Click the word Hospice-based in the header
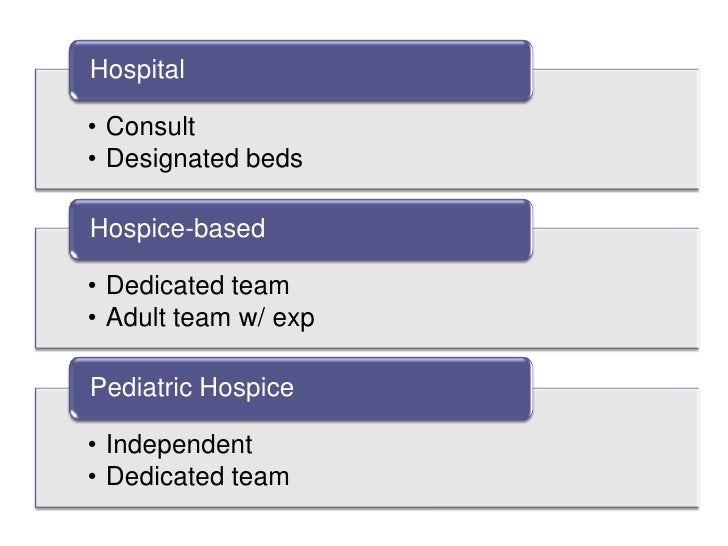This screenshot has height=546, width=728. pos(178,229)
